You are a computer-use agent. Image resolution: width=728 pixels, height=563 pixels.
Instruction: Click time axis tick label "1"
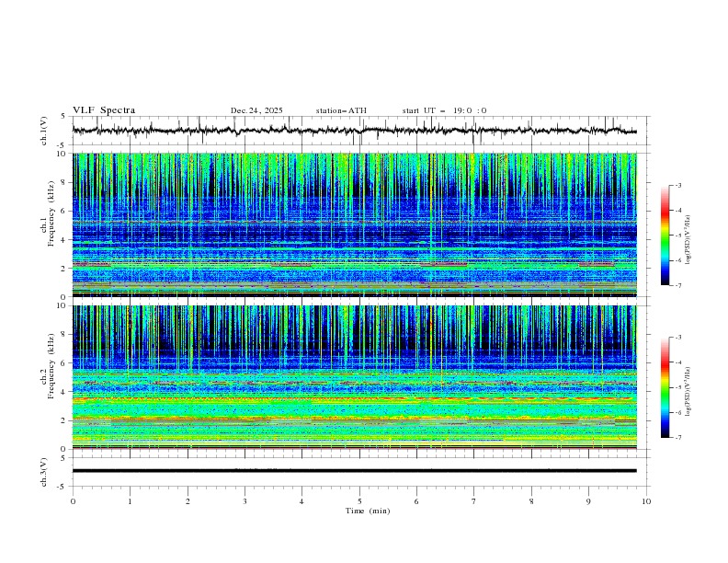(130, 501)
